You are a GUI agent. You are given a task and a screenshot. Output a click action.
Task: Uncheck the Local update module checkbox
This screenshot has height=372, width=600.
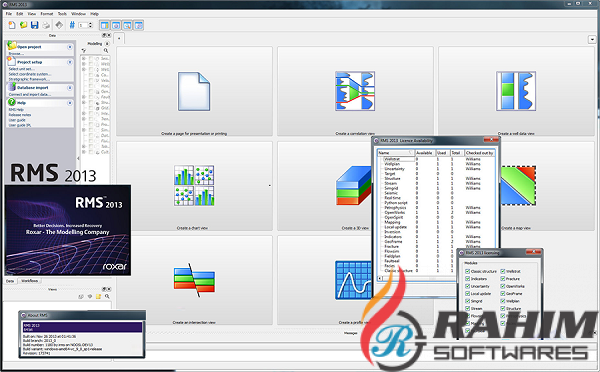click(467, 294)
